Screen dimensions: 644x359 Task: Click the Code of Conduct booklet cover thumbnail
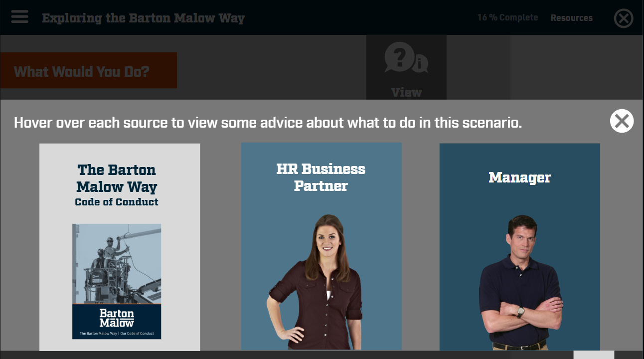(117, 281)
